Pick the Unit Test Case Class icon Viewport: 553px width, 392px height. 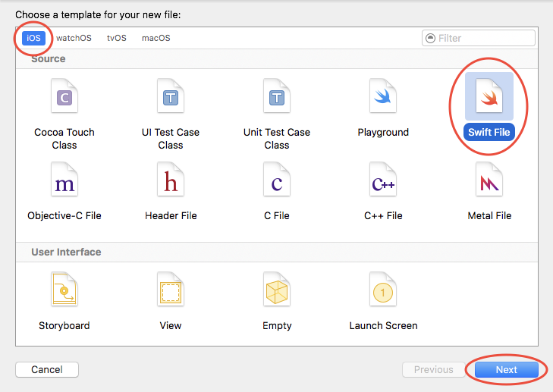pos(276,97)
